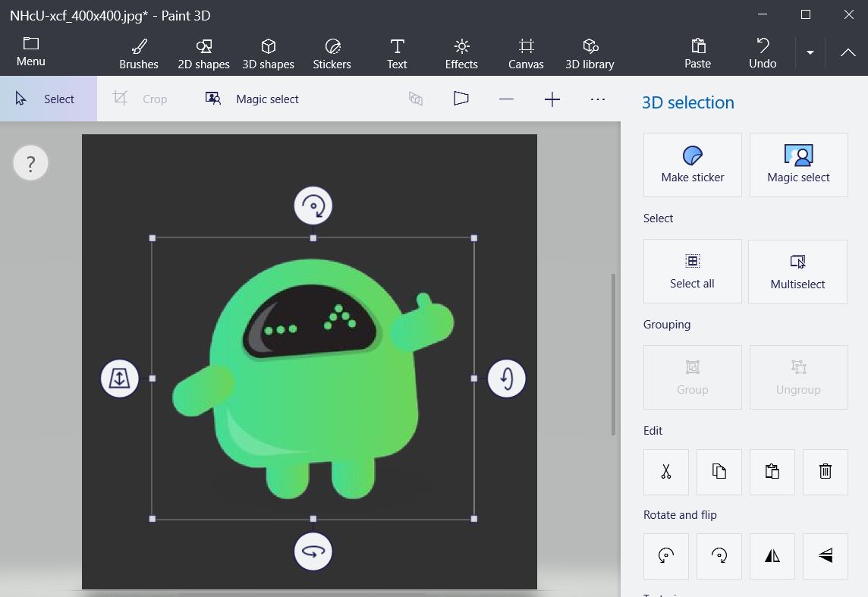Viewport: 868px width, 597px height.
Task: Click the help question mark button
Action: tap(30, 163)
